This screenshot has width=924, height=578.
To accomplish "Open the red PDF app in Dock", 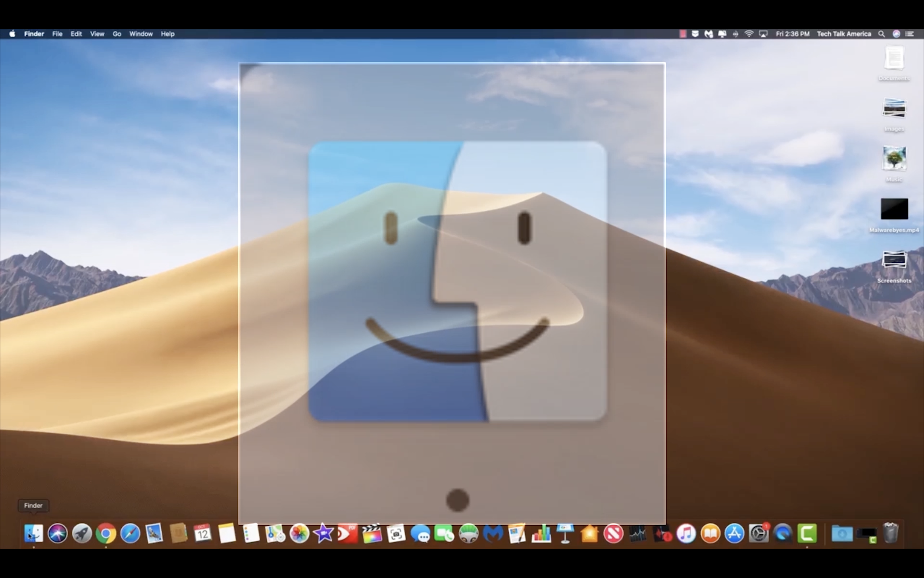I will 347,533.
